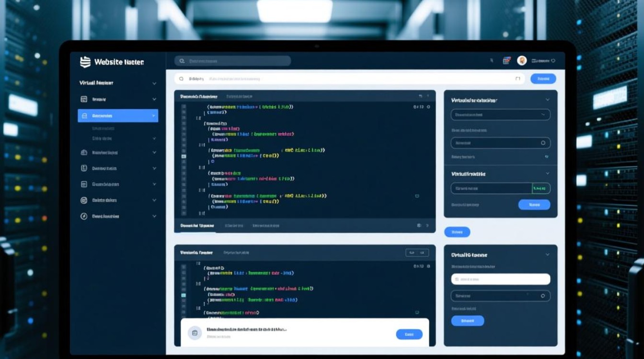
Task: Select the first tab in the top code panel's bottom bar
Action: tap(196, 225)
